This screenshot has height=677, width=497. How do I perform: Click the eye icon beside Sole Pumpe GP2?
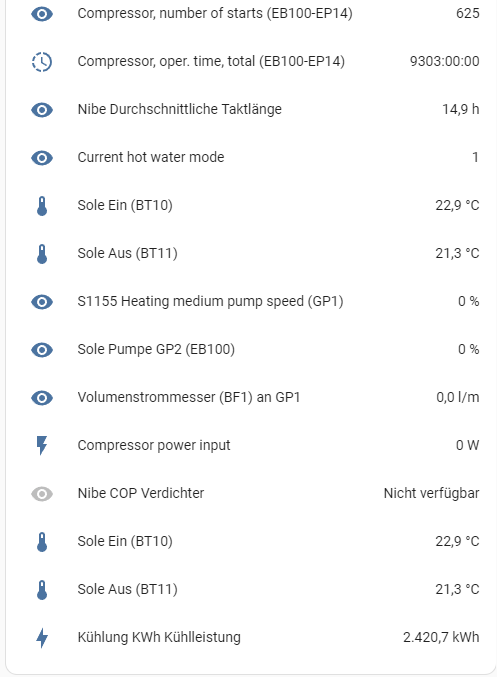[x=42, y=350]
